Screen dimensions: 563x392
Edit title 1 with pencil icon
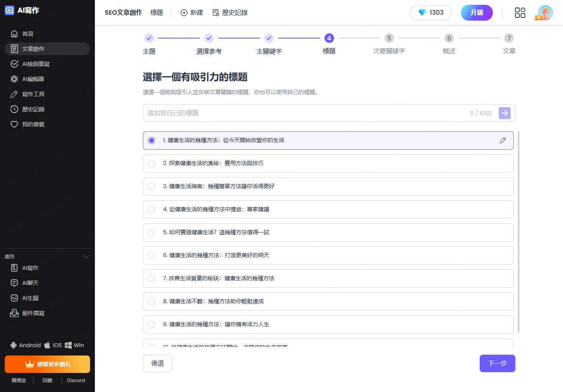[503, 140]
